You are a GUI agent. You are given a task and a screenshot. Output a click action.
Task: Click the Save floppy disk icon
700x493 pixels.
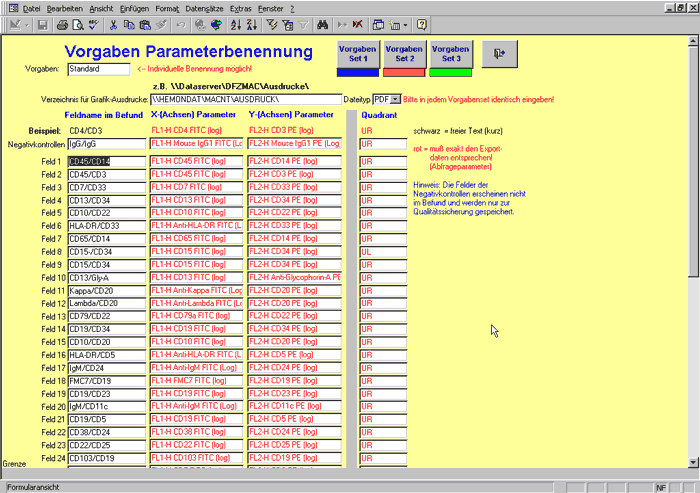coord(42,25)
